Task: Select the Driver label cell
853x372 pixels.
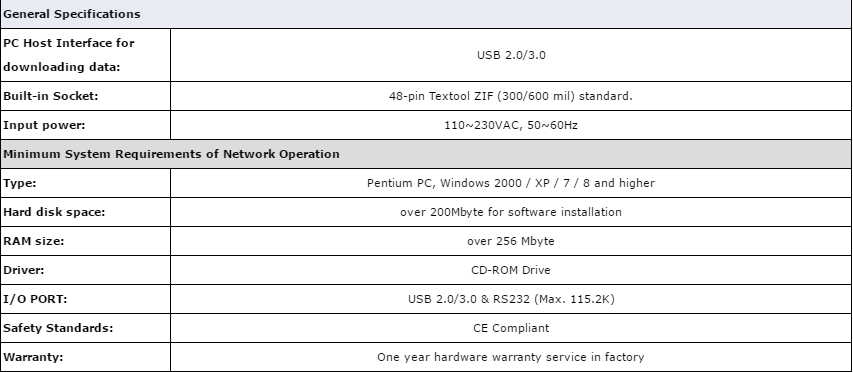Action: tap(85, 270)
